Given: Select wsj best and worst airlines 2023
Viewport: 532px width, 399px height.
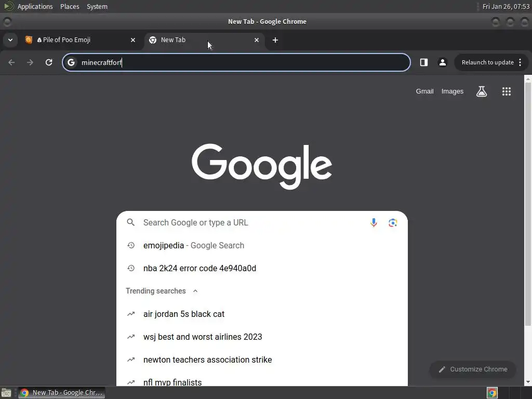Looking at the screenshot, I should [262, 337].
